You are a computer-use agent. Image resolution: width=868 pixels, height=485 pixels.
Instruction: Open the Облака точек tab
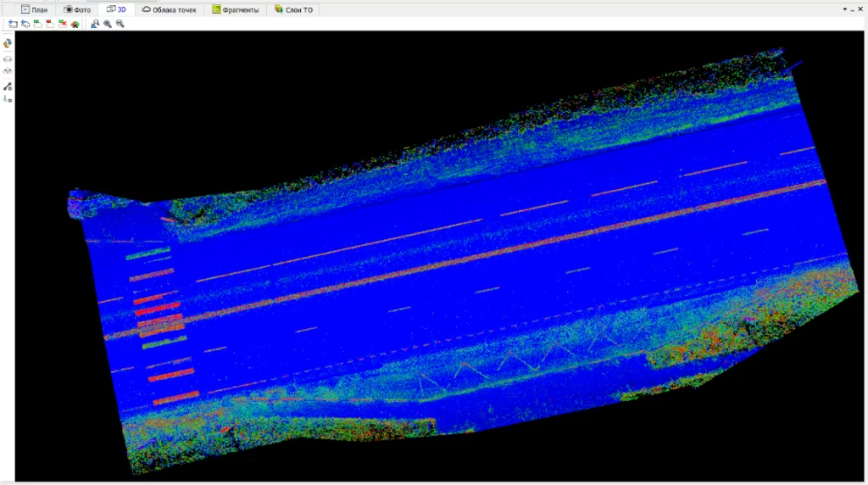[x=170, y=10]
